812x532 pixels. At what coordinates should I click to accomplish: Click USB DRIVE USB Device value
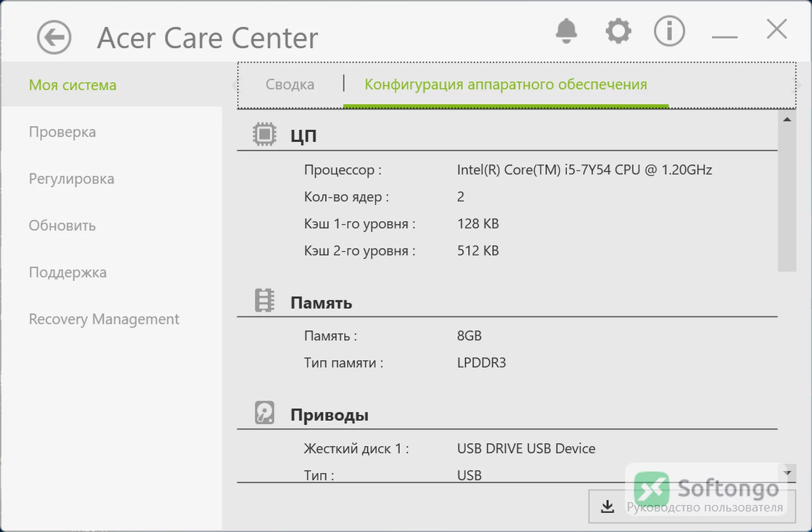[526, 449]
